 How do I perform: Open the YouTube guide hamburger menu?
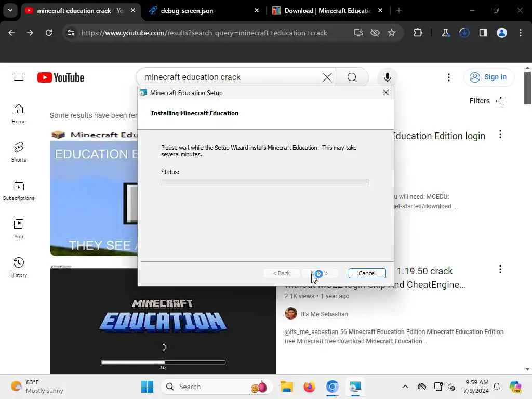pyautogui.click(x=19, y=77)
